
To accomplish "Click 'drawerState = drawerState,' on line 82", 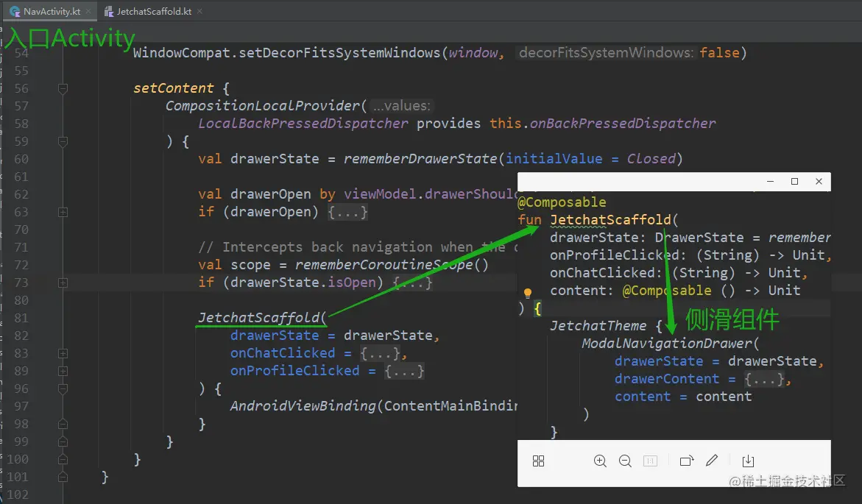I will 335,336.
